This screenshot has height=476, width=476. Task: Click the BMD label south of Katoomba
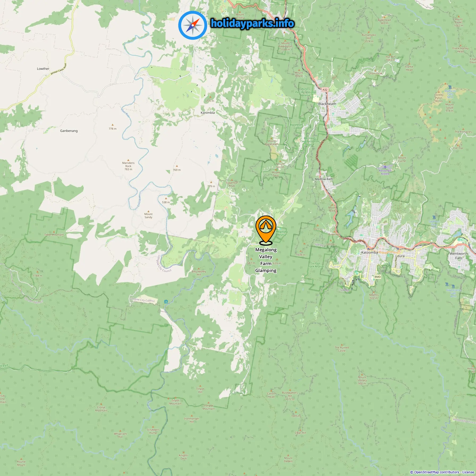[377, 277]
